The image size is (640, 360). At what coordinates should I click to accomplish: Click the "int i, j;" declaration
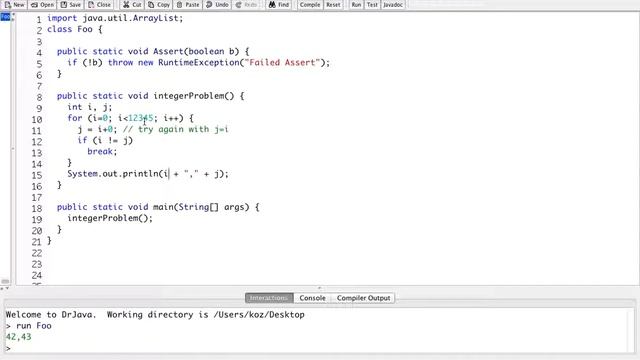point(89,107)
